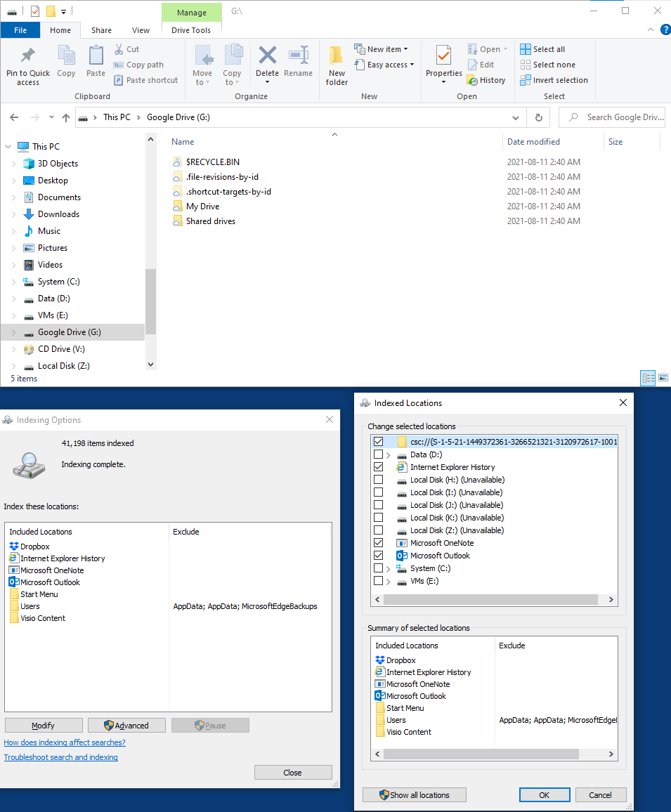Image resolution: width=671 pixels, height=812 pixels.
Task: Click Modify in Indexing Options
Action: (x=44, y=726)
